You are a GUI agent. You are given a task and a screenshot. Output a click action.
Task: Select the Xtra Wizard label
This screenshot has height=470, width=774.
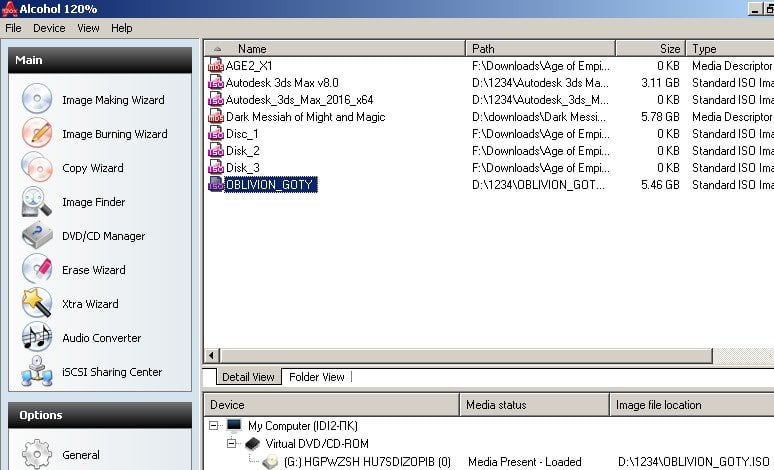click(x=90, y=304)
